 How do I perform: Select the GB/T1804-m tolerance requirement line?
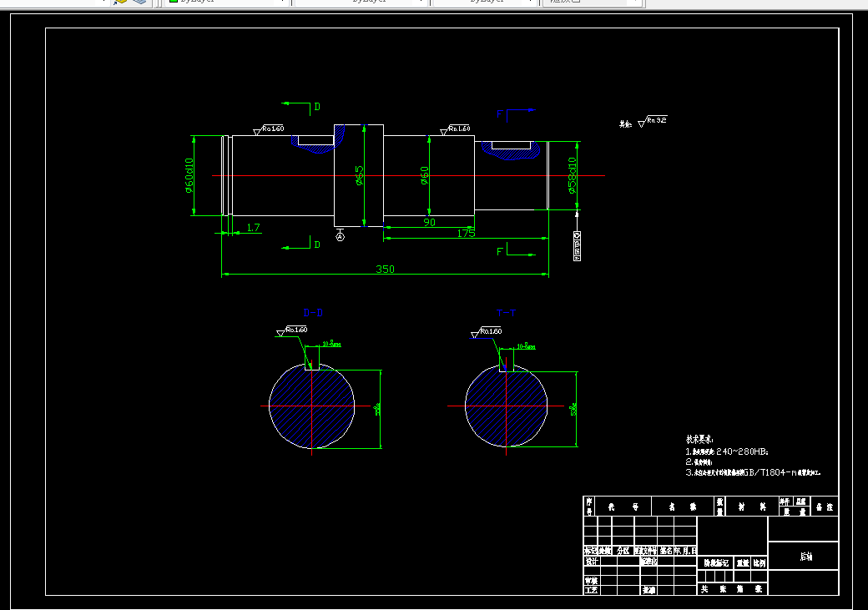(753, 472)
